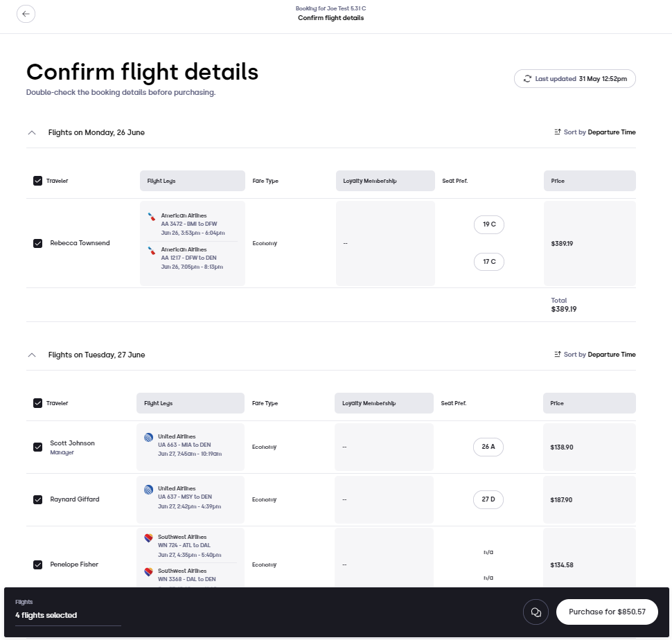Collapse Flights on Tuesday, 27 June section
Image resolution: width=672 pixels, height=640 pixels.
pos(32,355)
